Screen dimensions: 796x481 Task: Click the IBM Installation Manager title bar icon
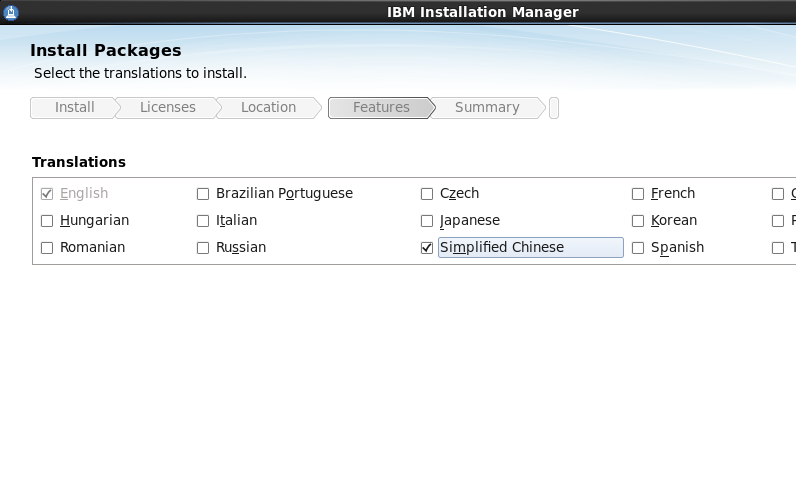coord(11,12)
